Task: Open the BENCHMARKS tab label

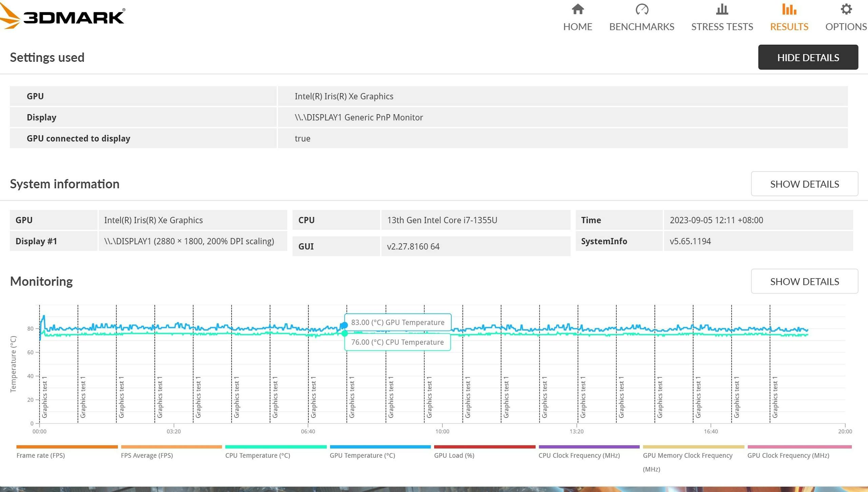Action: (x=642, y=27)
